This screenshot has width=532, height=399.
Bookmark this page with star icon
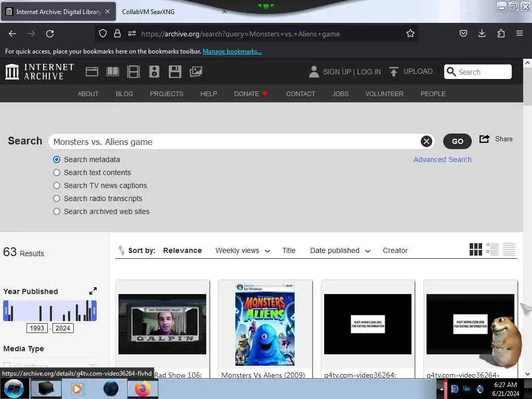pyautogui.click(x=410, y=34)
